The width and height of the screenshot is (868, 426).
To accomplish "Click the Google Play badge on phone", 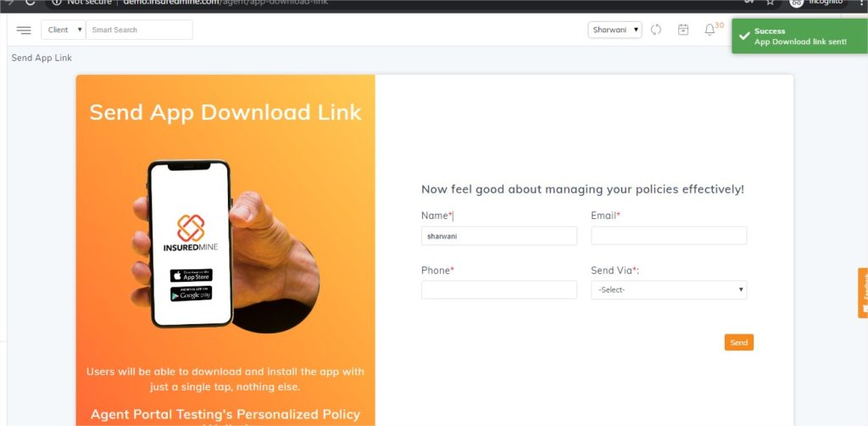I will 191,294.
